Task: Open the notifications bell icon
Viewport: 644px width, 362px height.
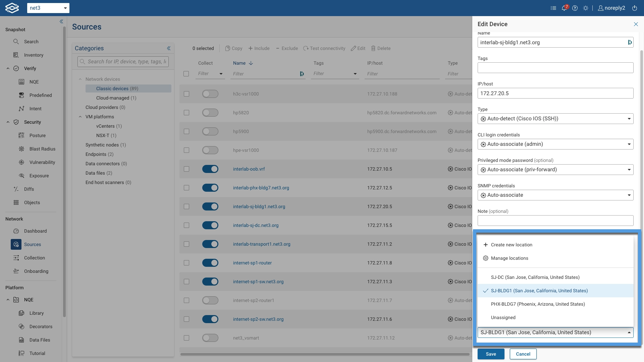Action: pyautogui.click(x=564, y=8)
